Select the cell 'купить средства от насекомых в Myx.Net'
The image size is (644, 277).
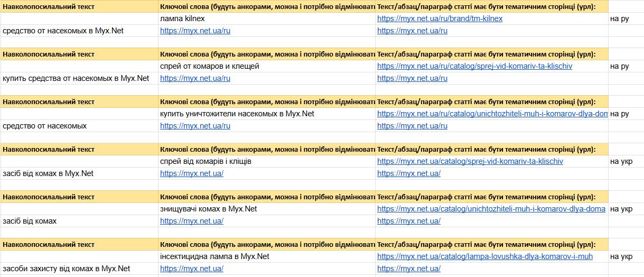(x=79, y=78)
